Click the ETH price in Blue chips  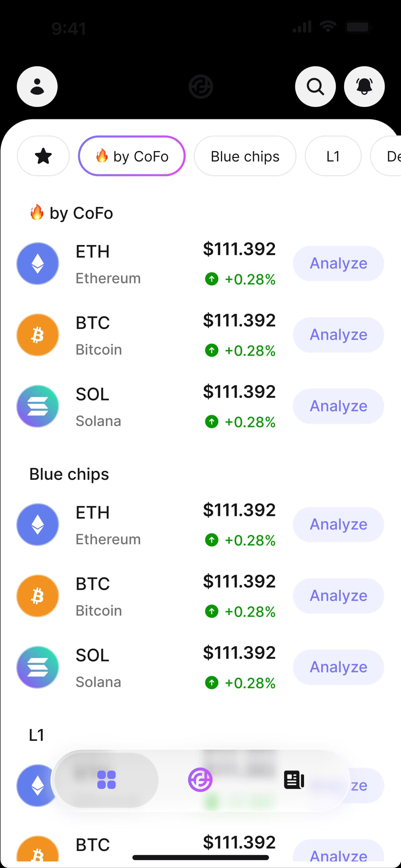(x=239, y=510)
